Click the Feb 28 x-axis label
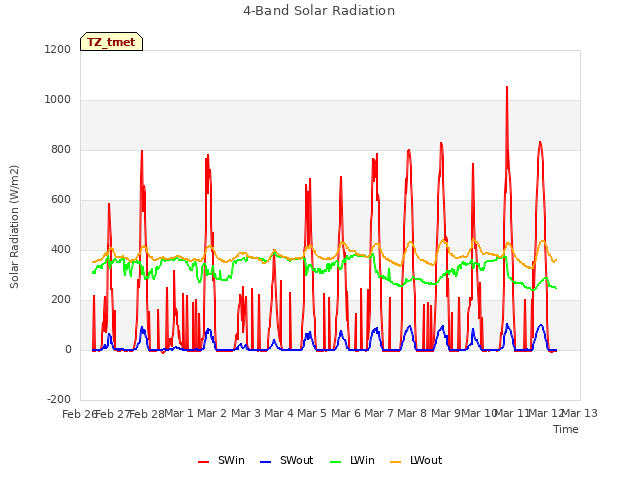Screen dimensions: 640x480 pyautogui.click(x=147, y=414)
